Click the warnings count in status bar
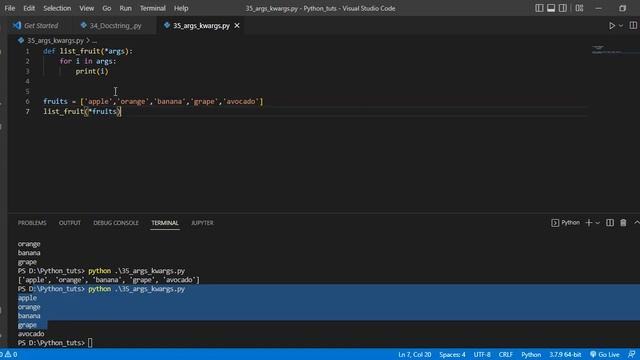The width and height of the screenshot is (640, 360). (x=10, y=354)
